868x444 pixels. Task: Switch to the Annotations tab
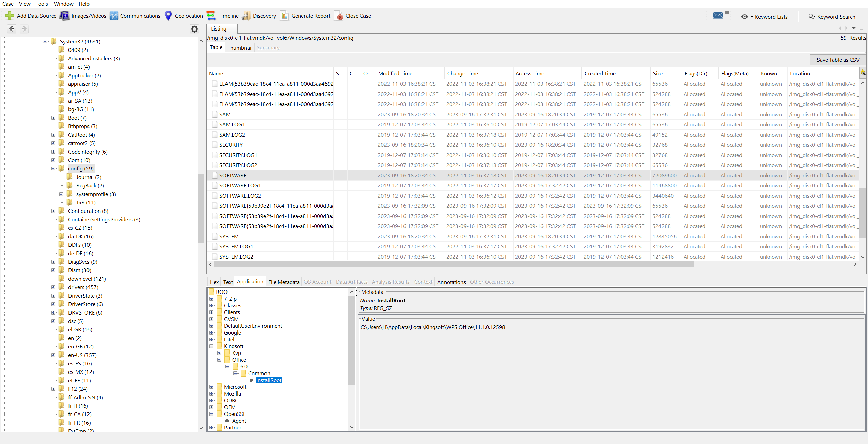pyautogui.click(x=451, y=282)
